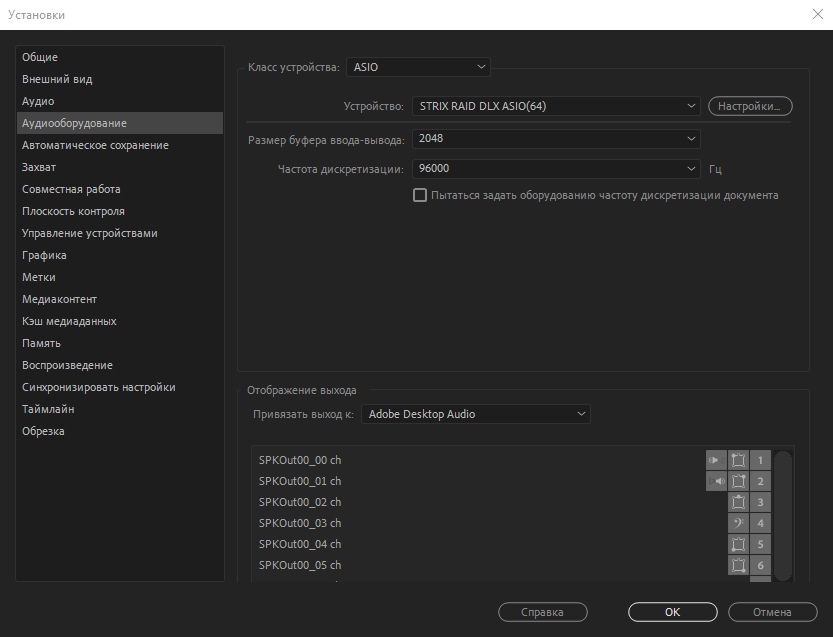The width and height of the screenshot is (833, 637).
Task: Click the stereo left speaker icon on SPKOut00_00
Action: click(x=716, y=460)
